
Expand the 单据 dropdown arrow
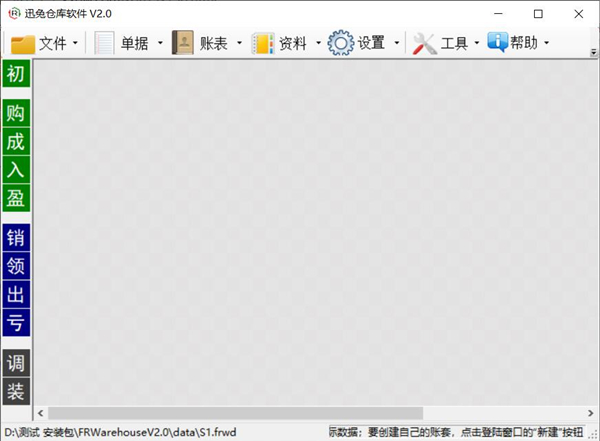160,43
